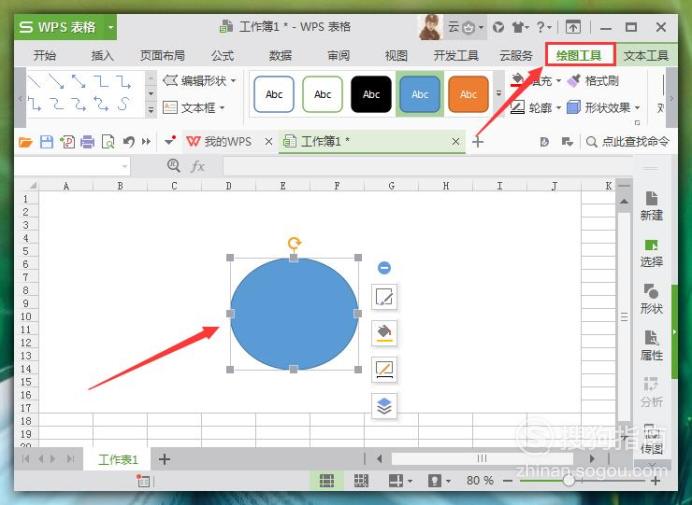This screenshot has width=692, height=505.
Task: Collapse the floating shape toolbar minus button
Action: (x=384, y=268)
